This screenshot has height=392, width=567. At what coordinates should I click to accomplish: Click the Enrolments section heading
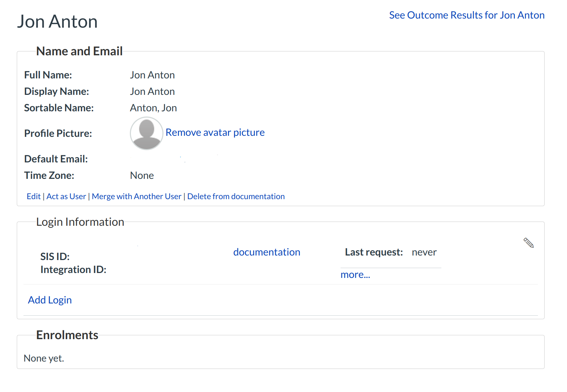(x=67, y=335)
